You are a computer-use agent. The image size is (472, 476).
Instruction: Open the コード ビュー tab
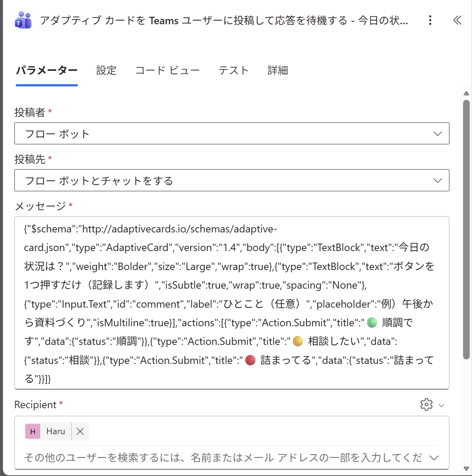167,70
